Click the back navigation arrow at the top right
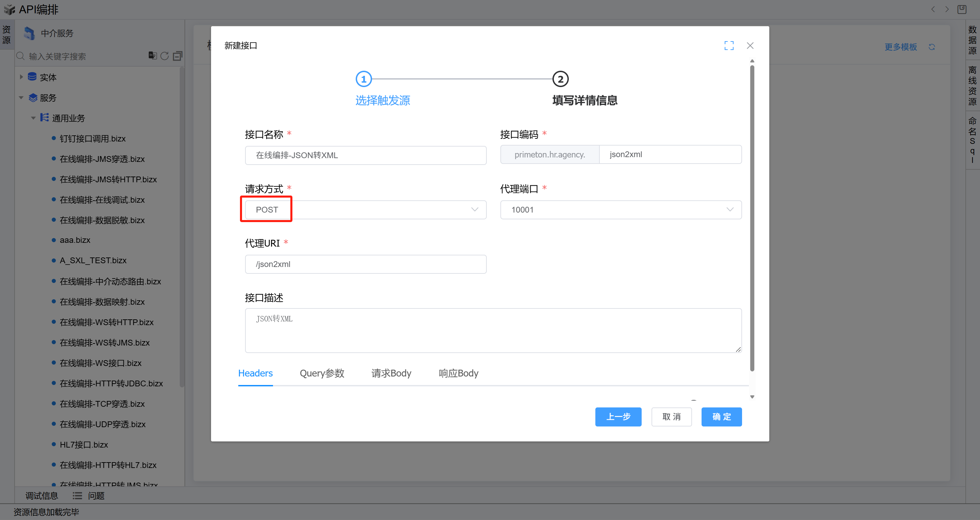 click(933, 9)
